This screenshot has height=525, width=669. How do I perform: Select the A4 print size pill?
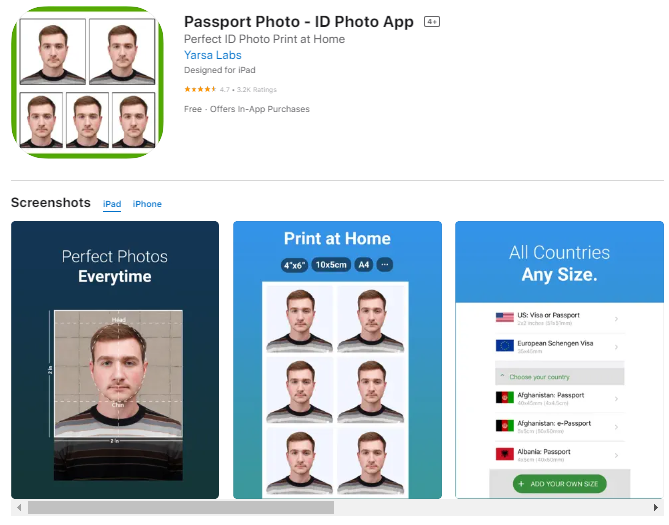(364, 265)
